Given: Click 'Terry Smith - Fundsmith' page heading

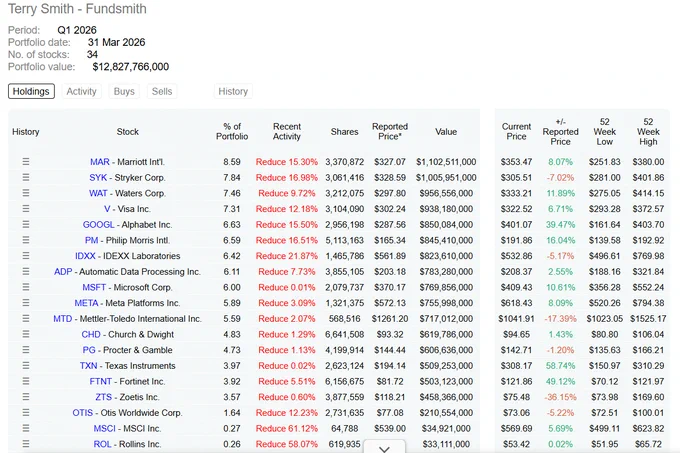Looking at the screenshot, I should (77, 9).
